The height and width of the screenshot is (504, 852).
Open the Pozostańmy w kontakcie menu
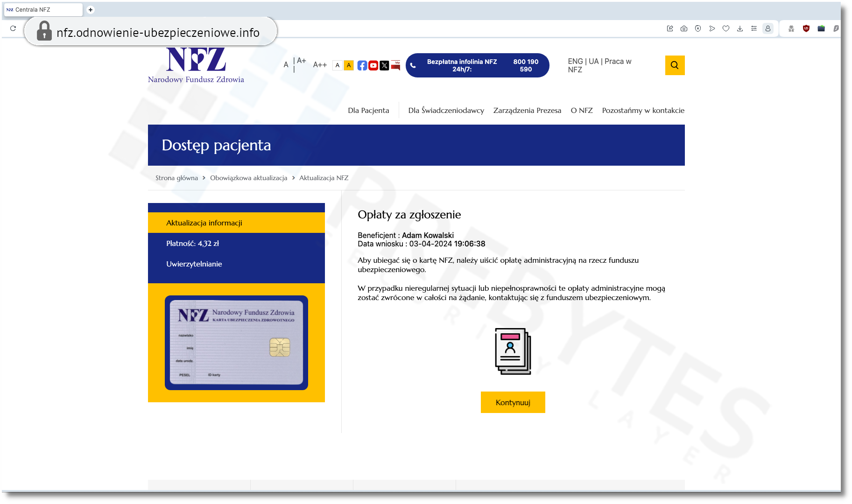coord(643,111)
